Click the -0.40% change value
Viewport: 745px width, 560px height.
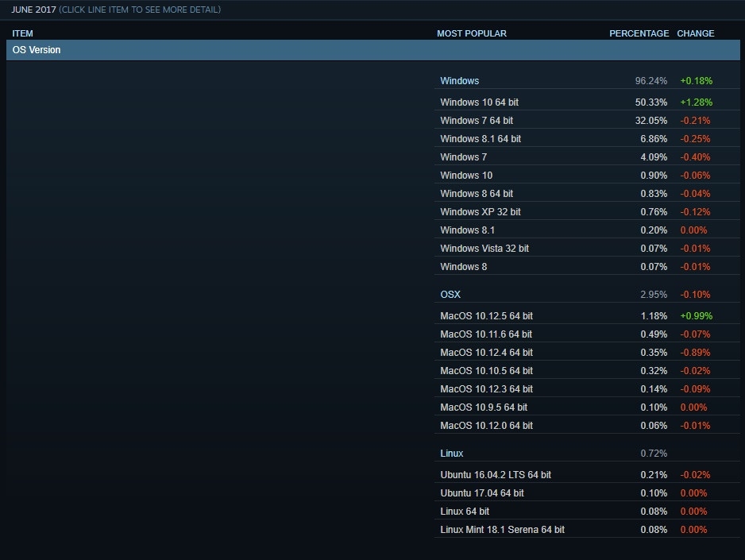(x=695, y=157)
